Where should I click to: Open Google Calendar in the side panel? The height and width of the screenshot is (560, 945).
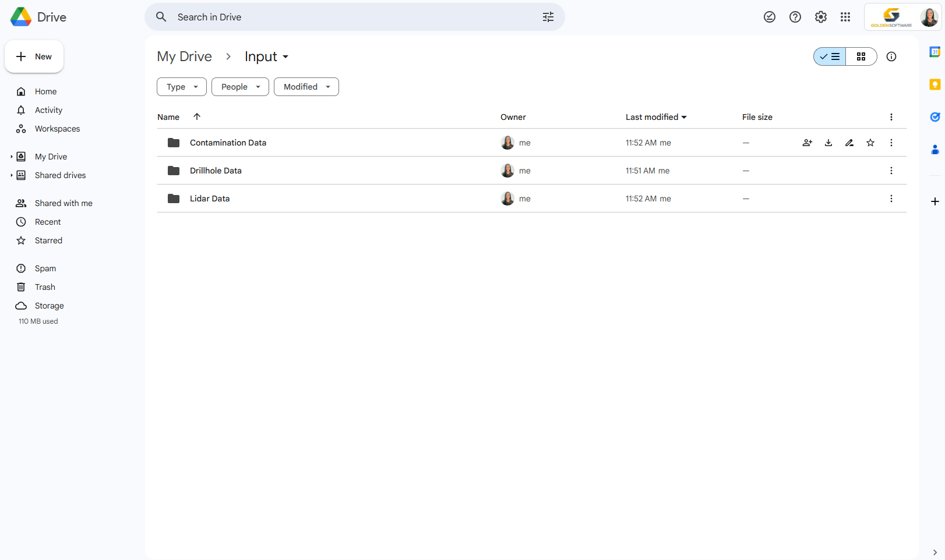(x=935, y=52)
